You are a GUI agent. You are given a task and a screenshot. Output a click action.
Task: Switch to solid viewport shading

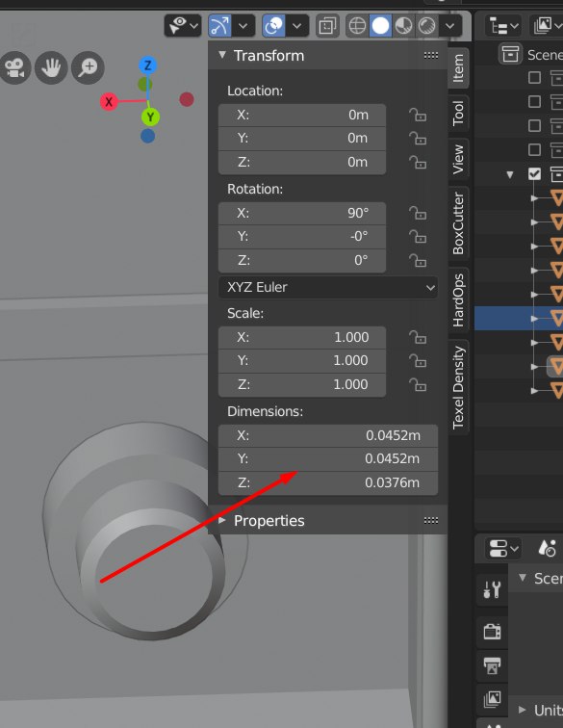(x=380, y=26)
